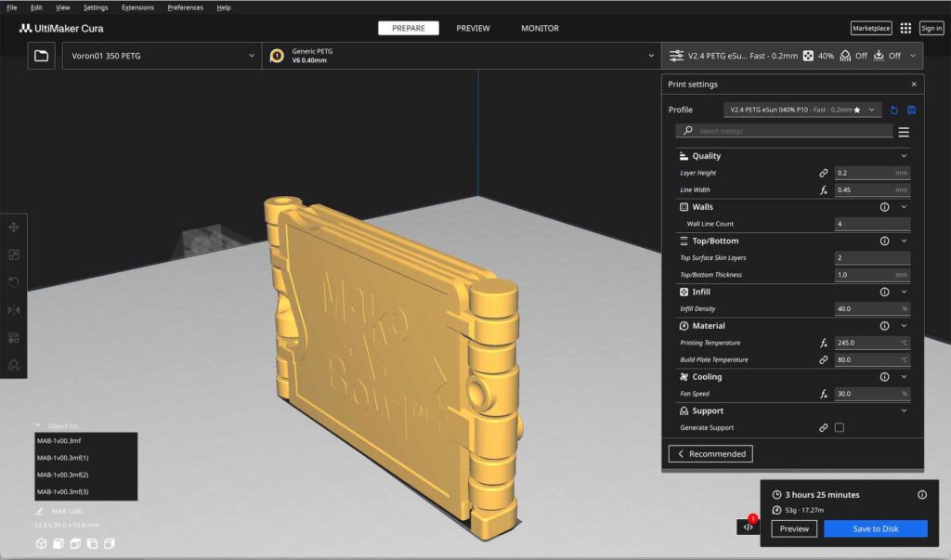Click the link icon beside Generate Support
951x560 pixels.
824,428
